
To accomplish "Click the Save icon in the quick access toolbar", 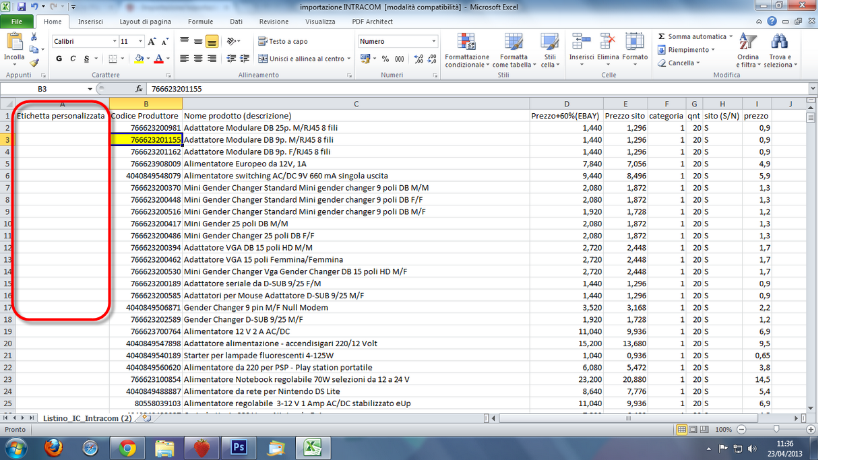I will (x=21, y=7).
